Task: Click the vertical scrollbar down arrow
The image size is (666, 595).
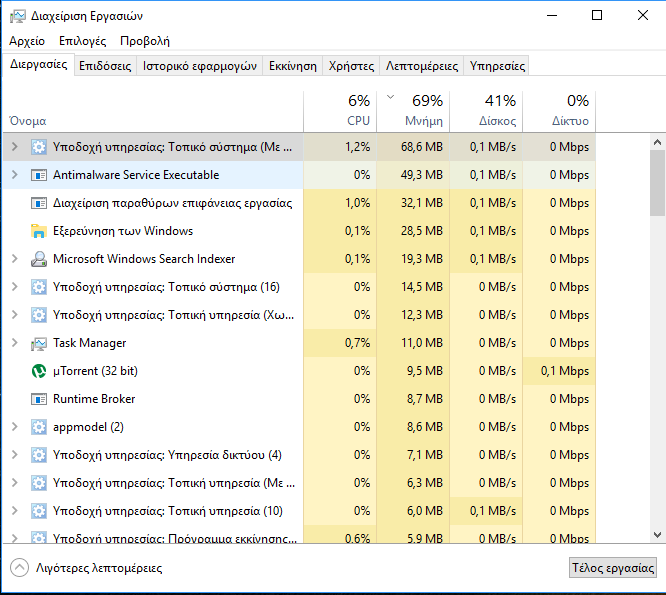Action: (657, 535)
